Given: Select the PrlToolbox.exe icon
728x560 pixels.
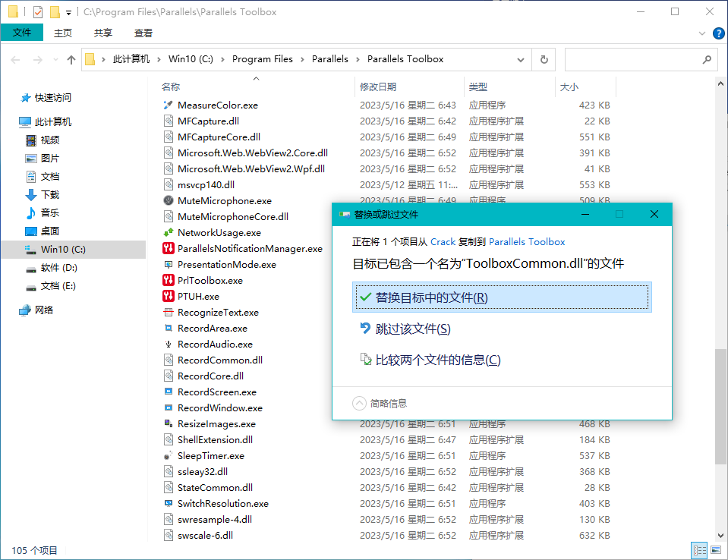Looking at the screenshot, I should (168, 280).
